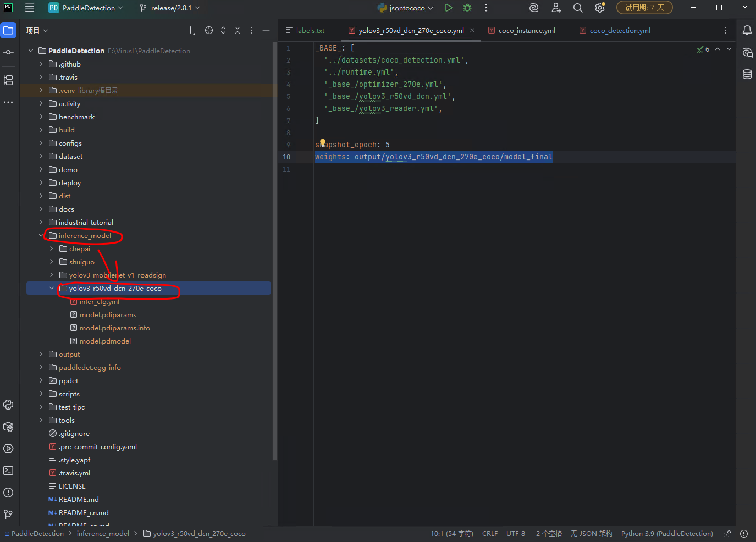Expand the tools folder
This screenshot has height=542, width=756.
coord(41,421)
